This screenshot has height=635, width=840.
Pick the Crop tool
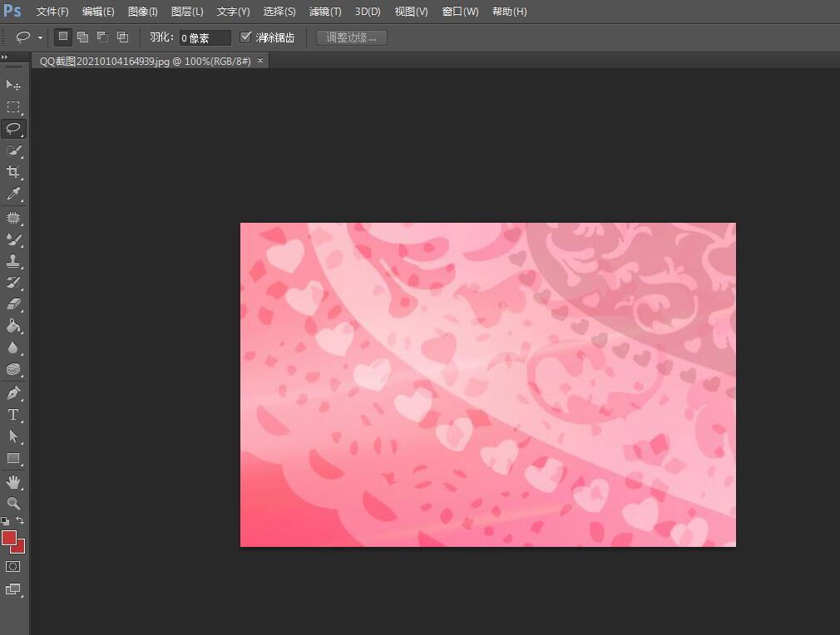[x=13, y=172]
